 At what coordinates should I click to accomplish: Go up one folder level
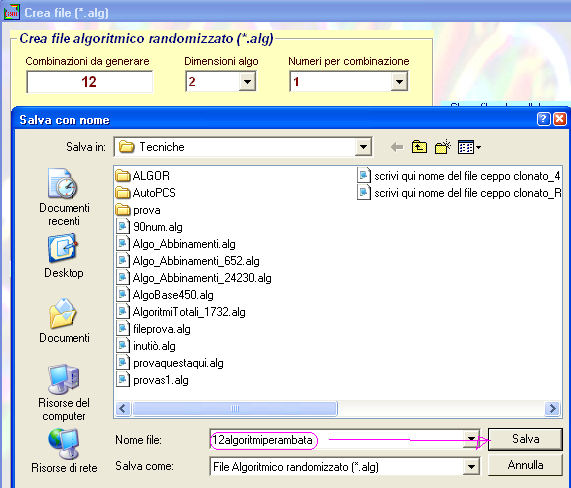(x=419, y=147)
